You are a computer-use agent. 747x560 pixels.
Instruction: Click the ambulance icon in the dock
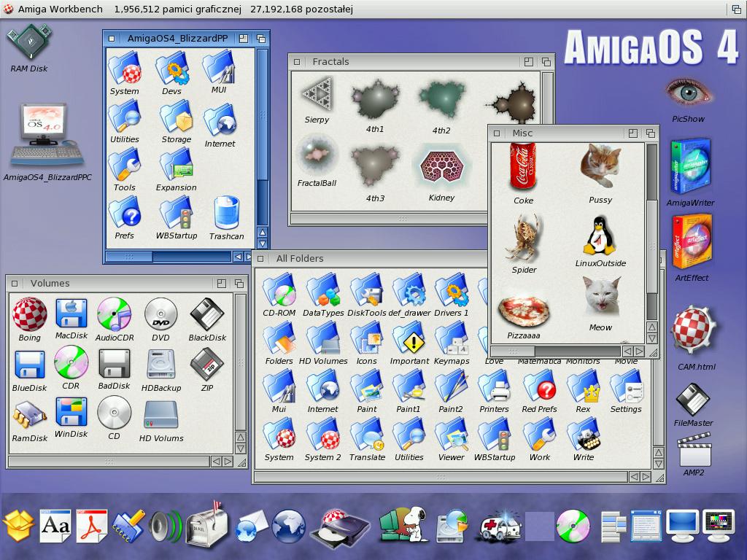tap(500, 526)
